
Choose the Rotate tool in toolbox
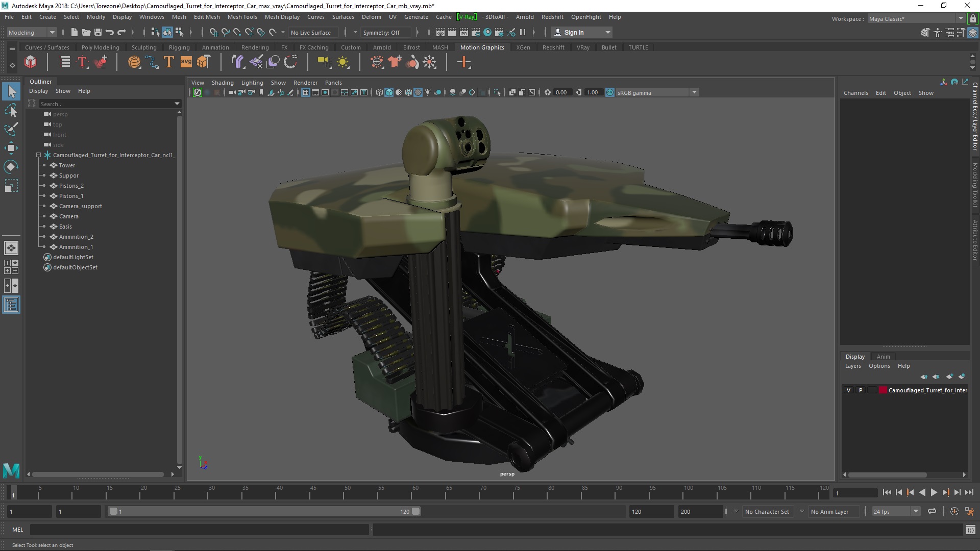click(x=11, y=167)
